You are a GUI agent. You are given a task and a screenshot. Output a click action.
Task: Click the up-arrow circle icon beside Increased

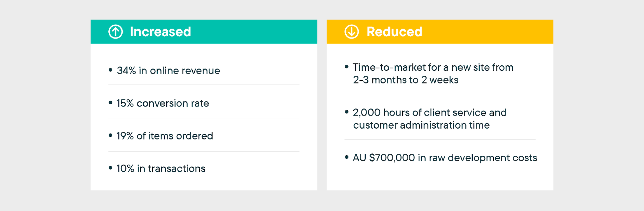coord(116,32)
